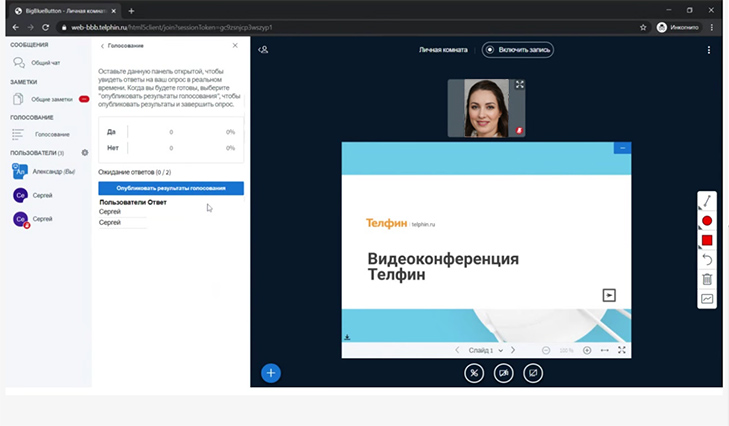Screen dimensions: 729x426
Task: Fit slide to width
Action: click(x=604, y=350)
